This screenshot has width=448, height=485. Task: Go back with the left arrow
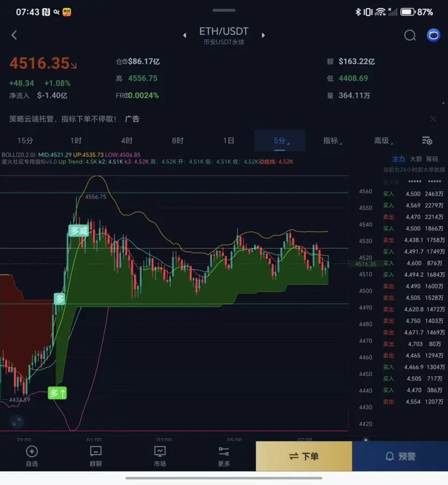[x=14, y=35]
